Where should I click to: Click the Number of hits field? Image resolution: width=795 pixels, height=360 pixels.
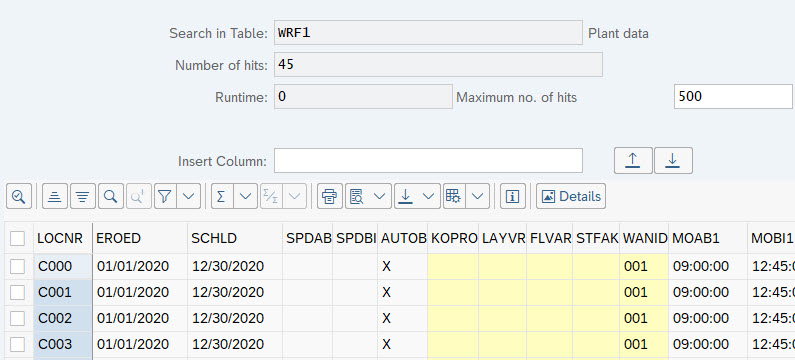click(x=439, y=64)
